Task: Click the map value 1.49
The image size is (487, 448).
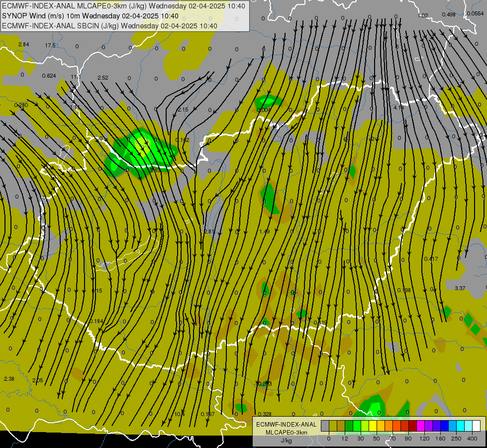Action: pos(265,231)
